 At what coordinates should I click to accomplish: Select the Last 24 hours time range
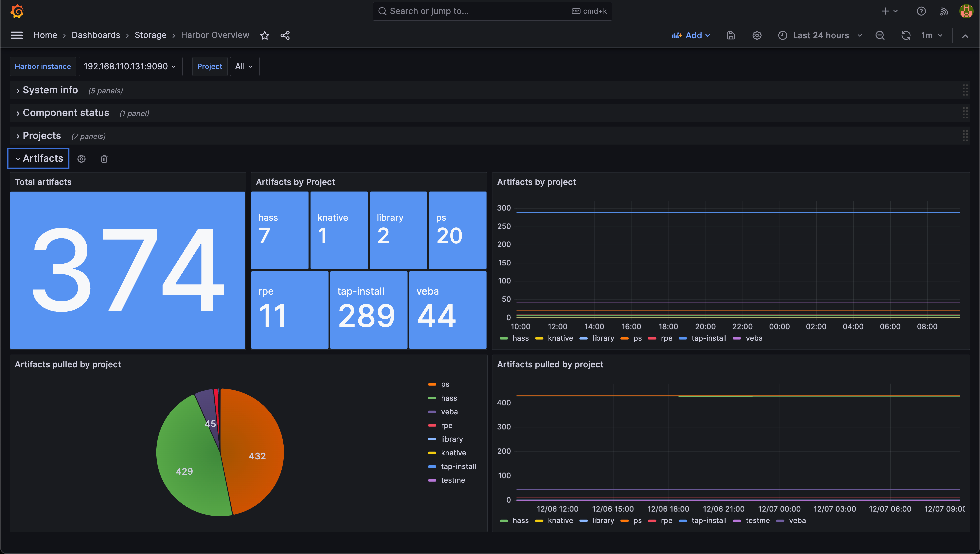(822, 35)
